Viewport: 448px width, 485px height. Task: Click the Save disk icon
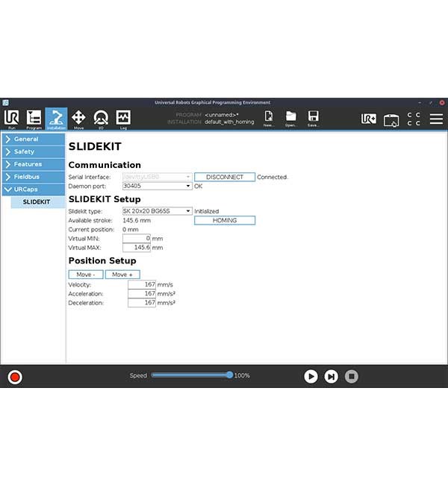tap(313, 119)
